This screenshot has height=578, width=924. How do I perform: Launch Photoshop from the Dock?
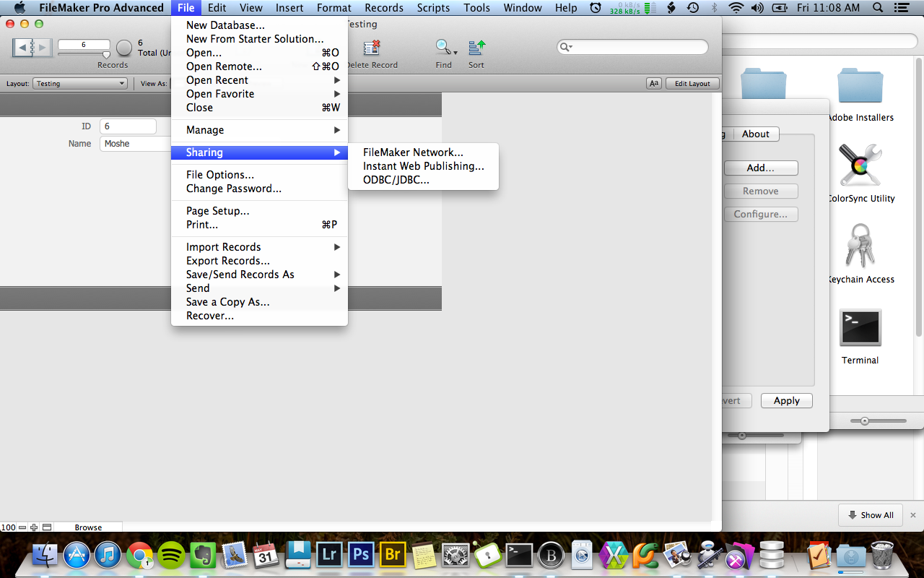(360, 555)
